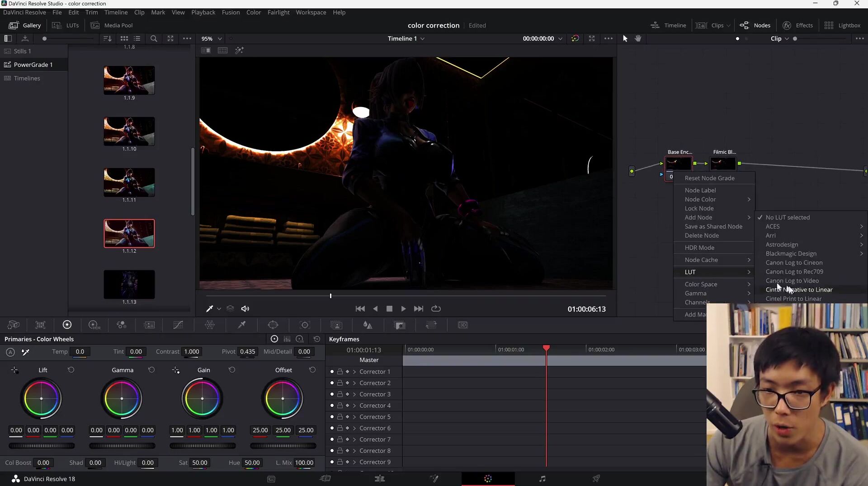
Task: Click the search icon in gallery toolbar
Action: 154,38
